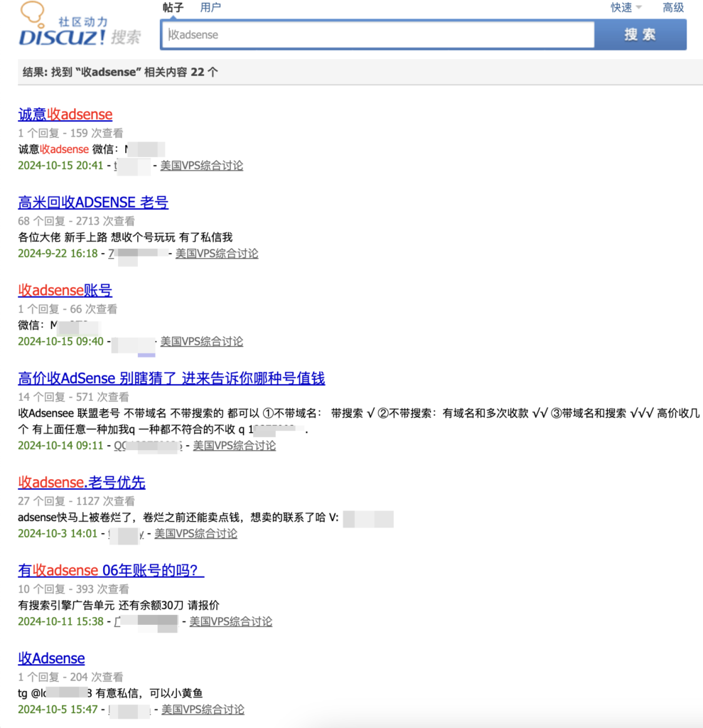703x728 pixels.
Task: Open author link beside 2024-10-3 14:01
Action: 126,534
